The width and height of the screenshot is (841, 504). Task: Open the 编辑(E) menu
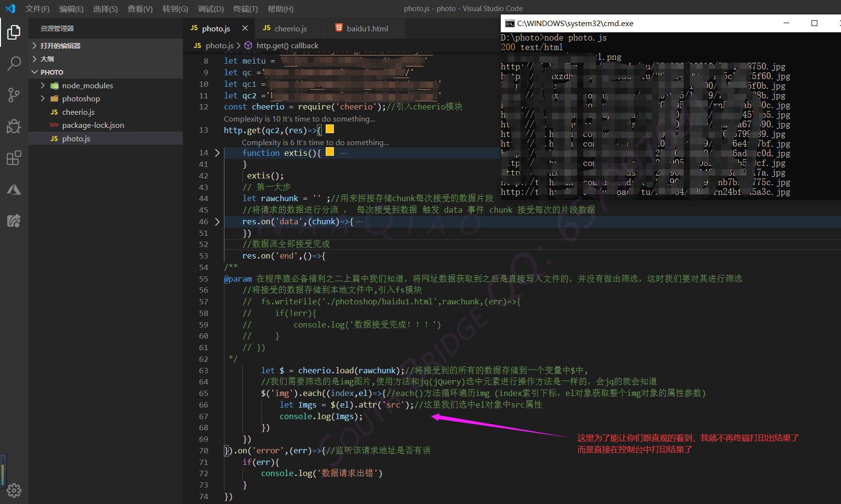pos(71,9)
